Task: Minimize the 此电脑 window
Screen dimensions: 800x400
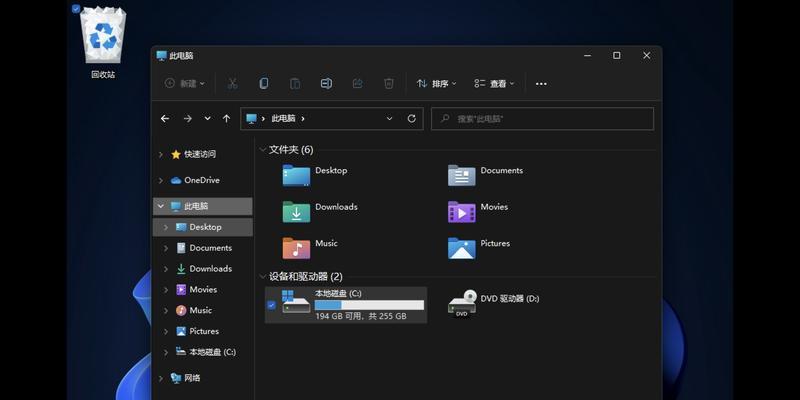Action: click(x=587, y=56)
